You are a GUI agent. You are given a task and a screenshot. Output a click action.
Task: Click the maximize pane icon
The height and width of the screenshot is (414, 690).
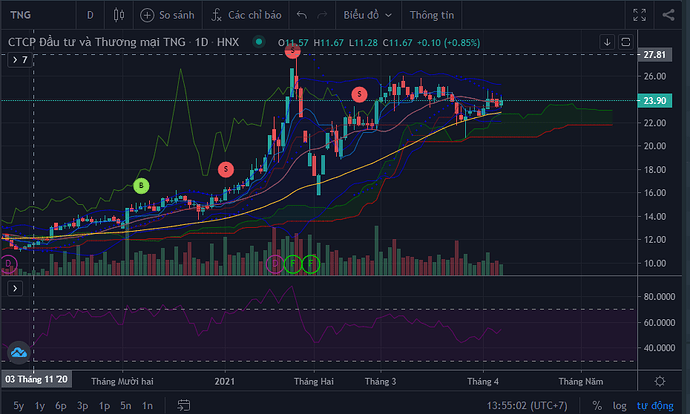pos(625,42)
